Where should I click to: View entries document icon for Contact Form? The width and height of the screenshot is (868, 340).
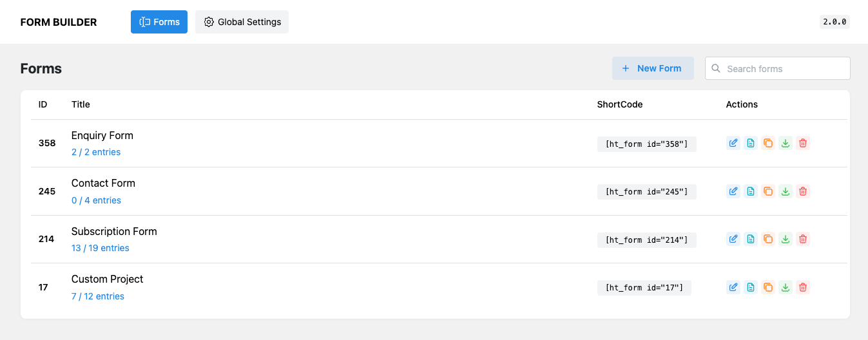point(751,191)
